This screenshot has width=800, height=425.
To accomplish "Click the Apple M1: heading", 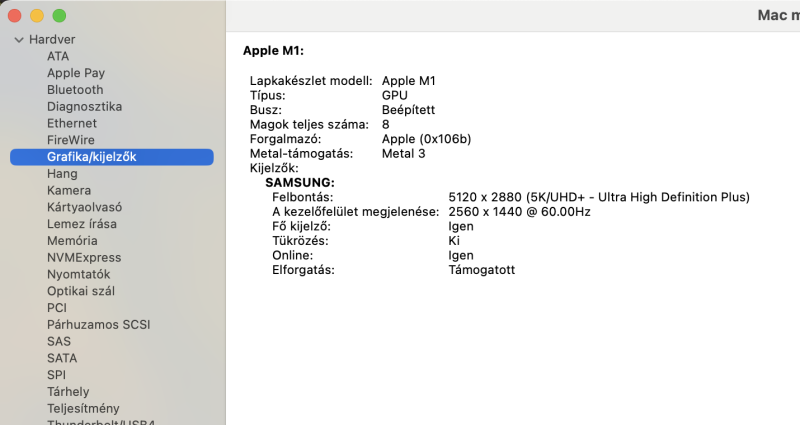I will click(273, 51).
